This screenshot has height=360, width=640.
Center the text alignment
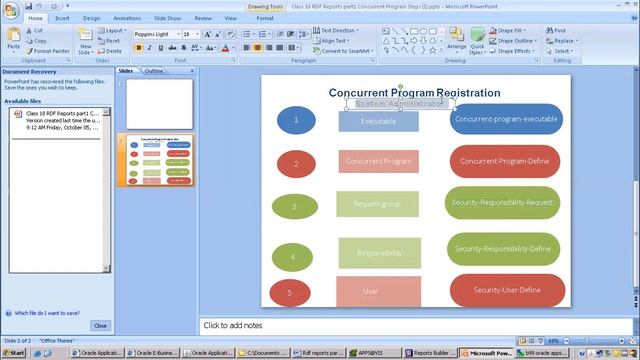[x=258, y=48]
